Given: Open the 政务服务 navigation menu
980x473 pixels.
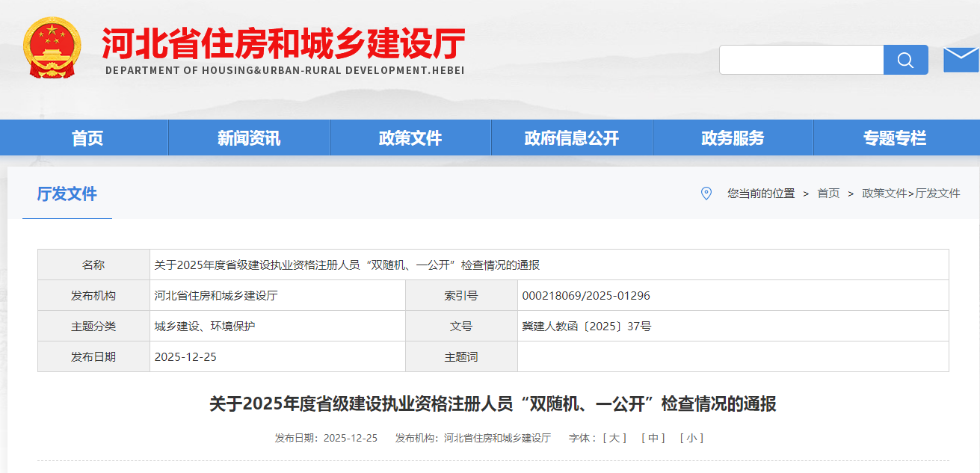Looking at the screenshot, I should tap(733, 138).
